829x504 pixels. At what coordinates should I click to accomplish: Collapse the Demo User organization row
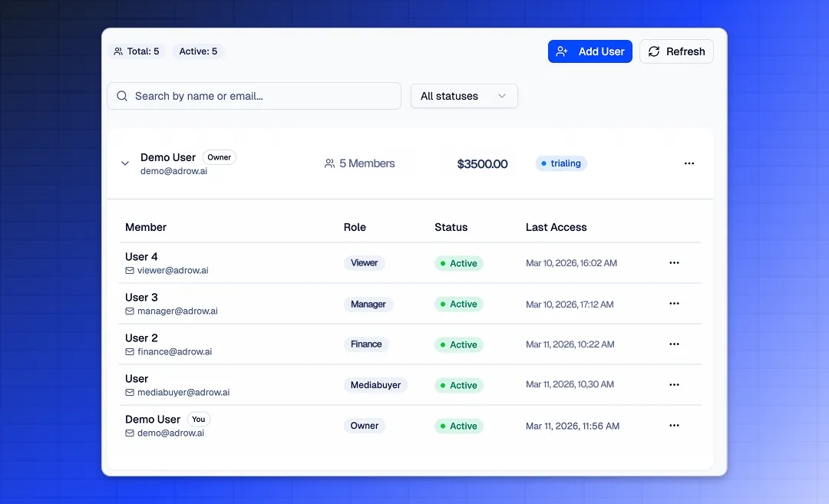(125, 163)
